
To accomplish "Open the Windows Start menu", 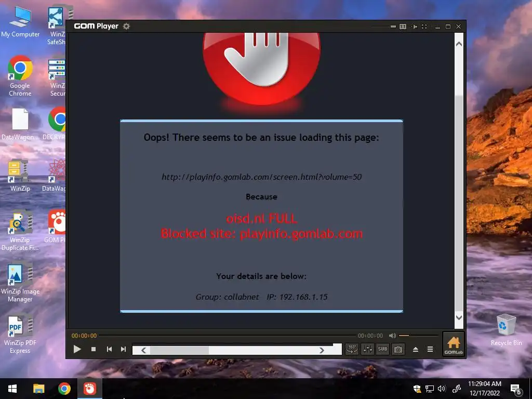I will [12, 389].
